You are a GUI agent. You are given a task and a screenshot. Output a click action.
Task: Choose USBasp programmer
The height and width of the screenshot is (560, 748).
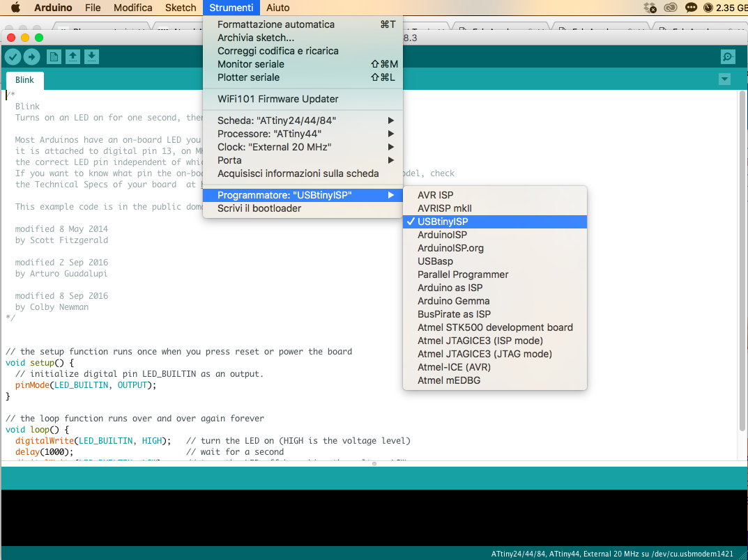coord(495,262)
